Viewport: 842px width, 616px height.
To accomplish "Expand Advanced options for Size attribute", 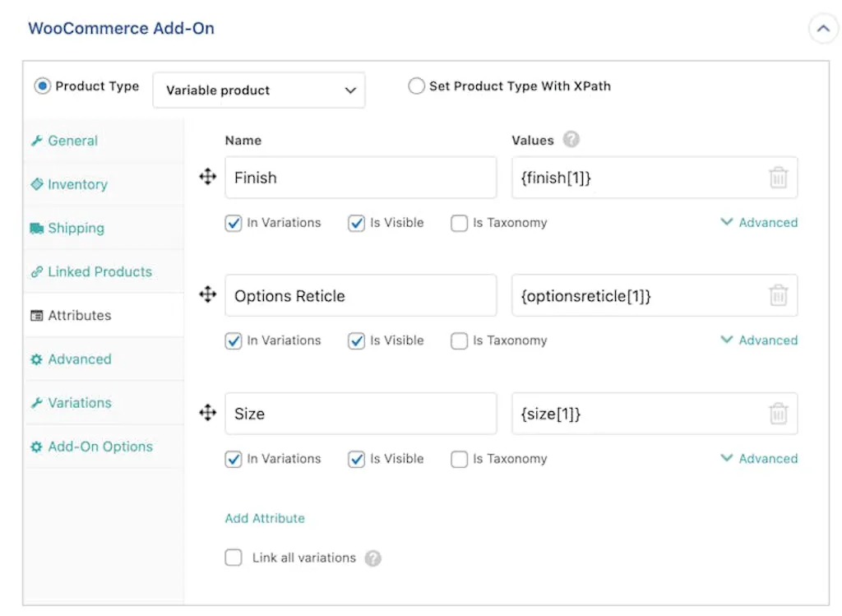I will (x=759, y=459).
